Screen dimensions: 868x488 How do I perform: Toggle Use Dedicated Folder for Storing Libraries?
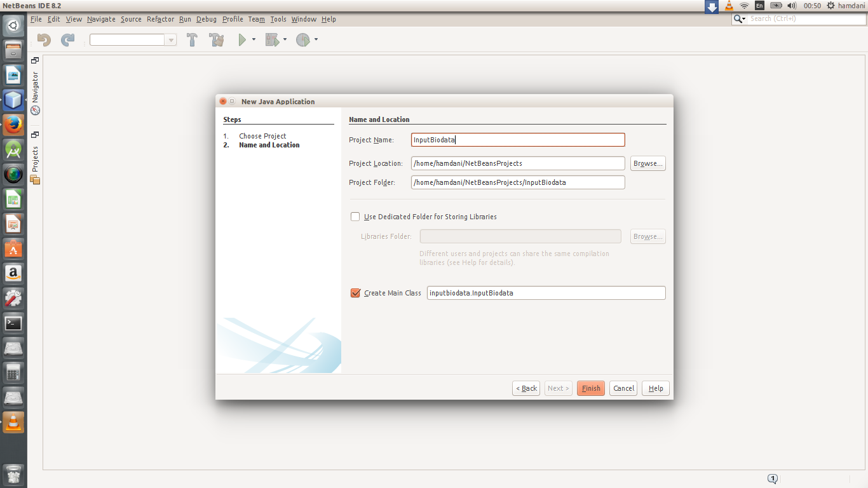[355, 217]
